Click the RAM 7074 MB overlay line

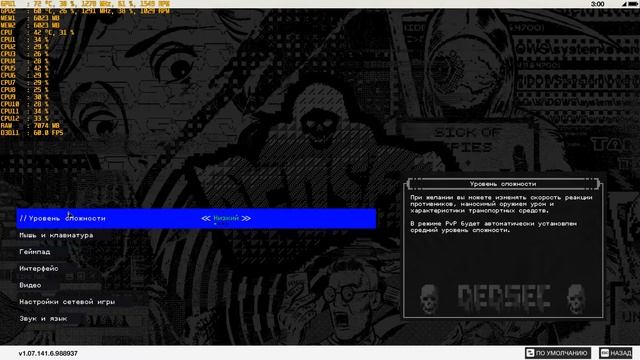[30, 126]
